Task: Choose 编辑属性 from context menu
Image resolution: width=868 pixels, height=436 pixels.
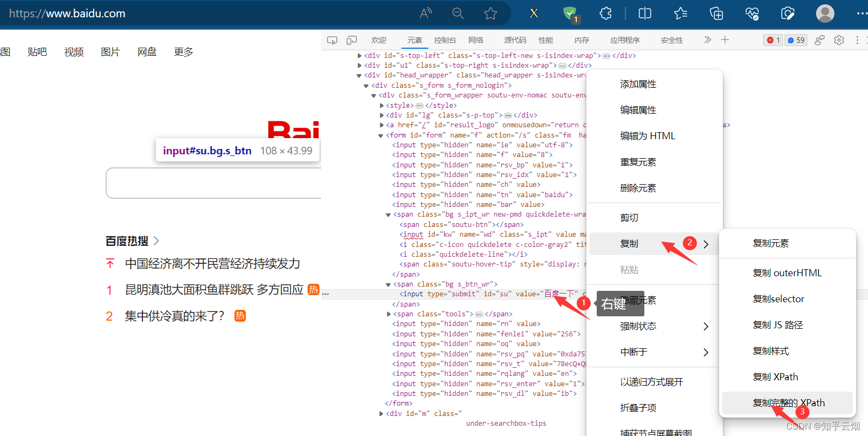Action: tap(655, 110)
